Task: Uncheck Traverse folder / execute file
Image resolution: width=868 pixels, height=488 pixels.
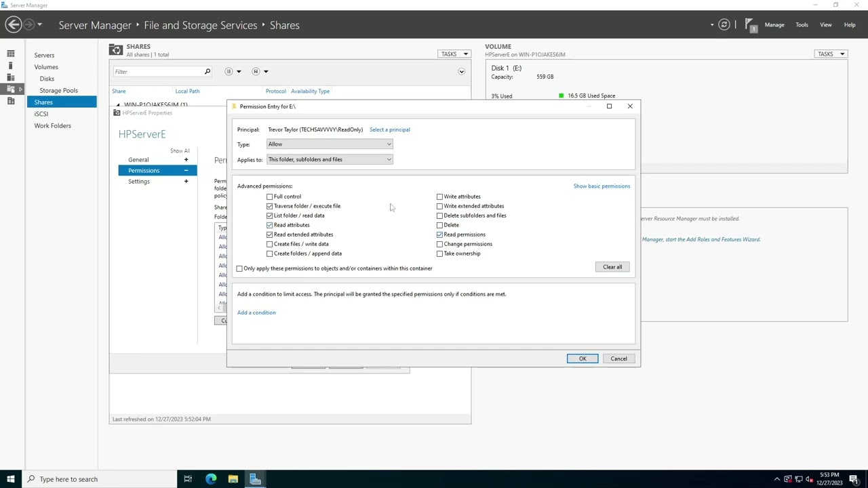Action: click(270, 206)
